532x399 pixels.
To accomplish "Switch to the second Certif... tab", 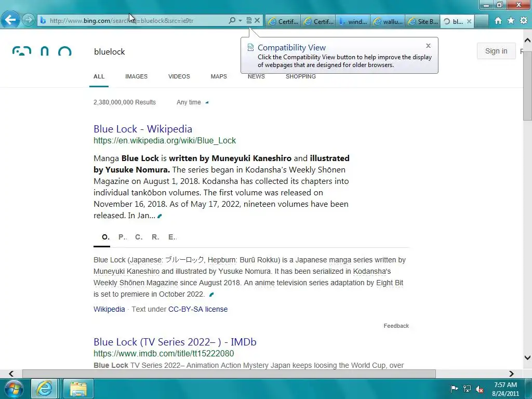I will [318, 21].
